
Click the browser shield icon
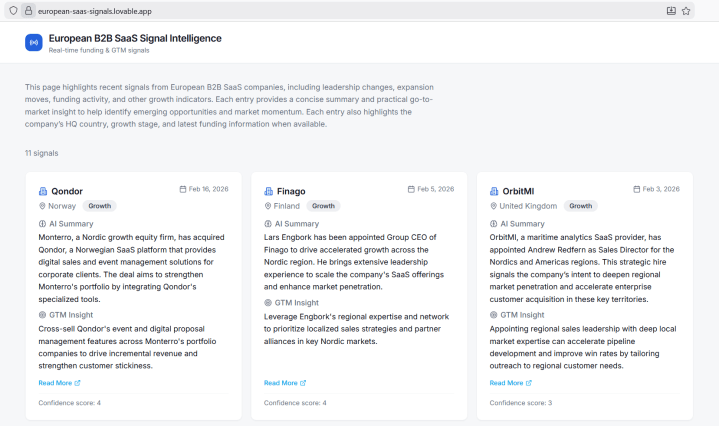pyautogui.click(x=13, y=10)
